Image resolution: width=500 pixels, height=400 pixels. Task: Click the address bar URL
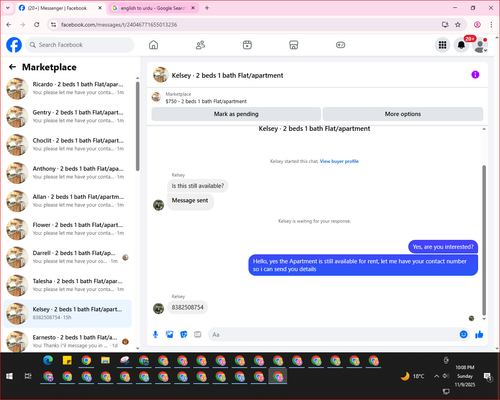[119, 25]
